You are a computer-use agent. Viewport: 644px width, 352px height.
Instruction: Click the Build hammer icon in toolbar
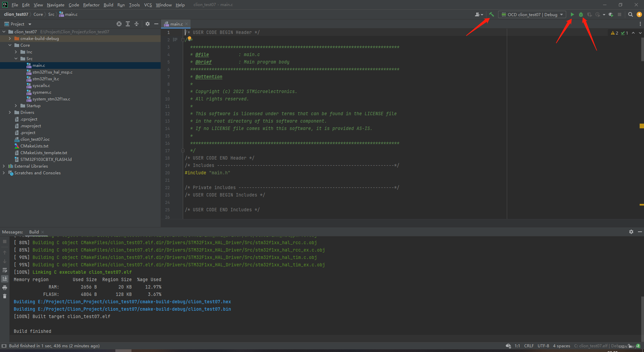click(x=491, y=14)
